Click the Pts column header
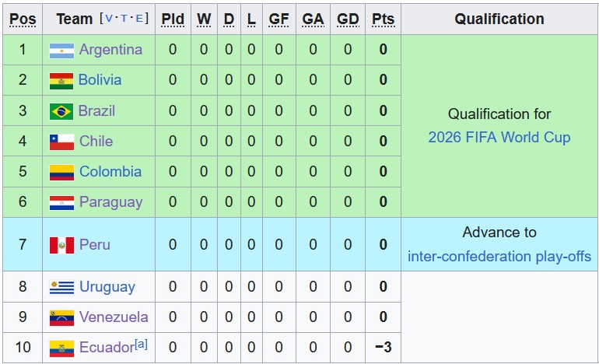 383,19
